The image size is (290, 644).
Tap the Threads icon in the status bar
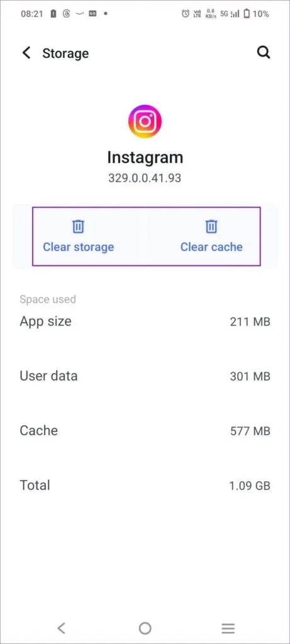click(x=67, y=14)
